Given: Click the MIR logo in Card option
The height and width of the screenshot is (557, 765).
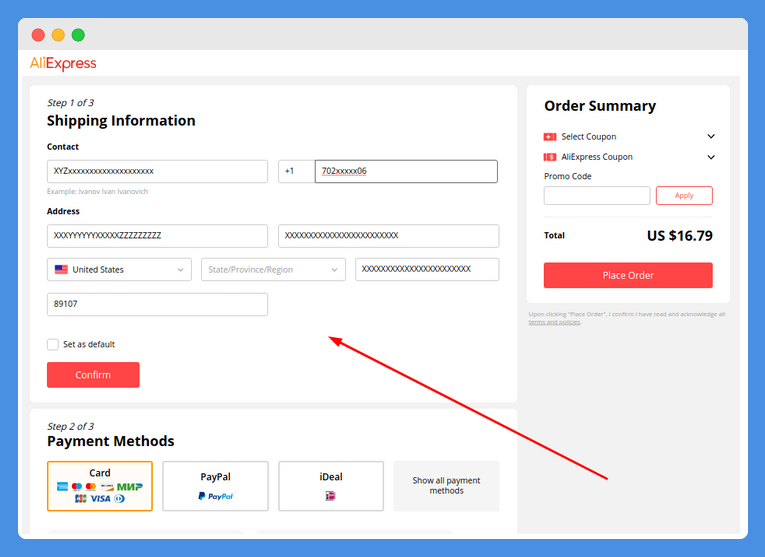Looking at the screenshot, I should (x=130, y=487).
